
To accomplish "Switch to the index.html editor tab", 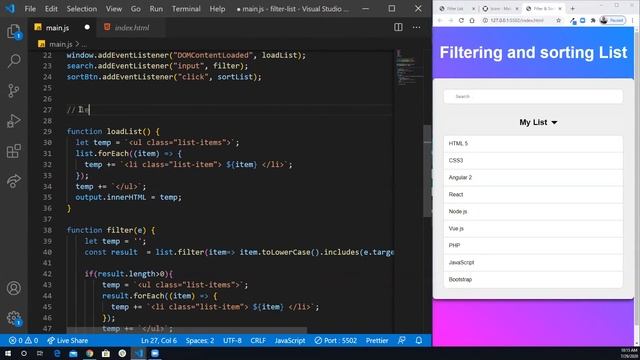I will 131,27.
